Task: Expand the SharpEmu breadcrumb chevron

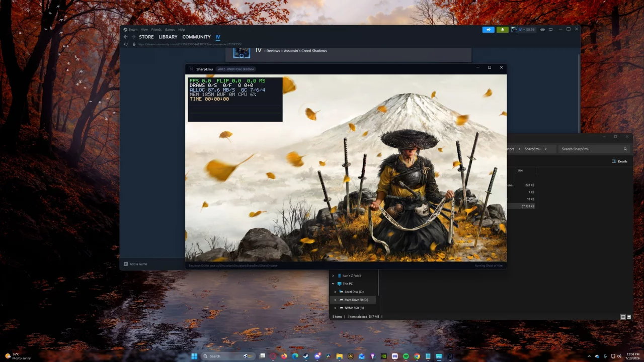Action: click(546, 149)
